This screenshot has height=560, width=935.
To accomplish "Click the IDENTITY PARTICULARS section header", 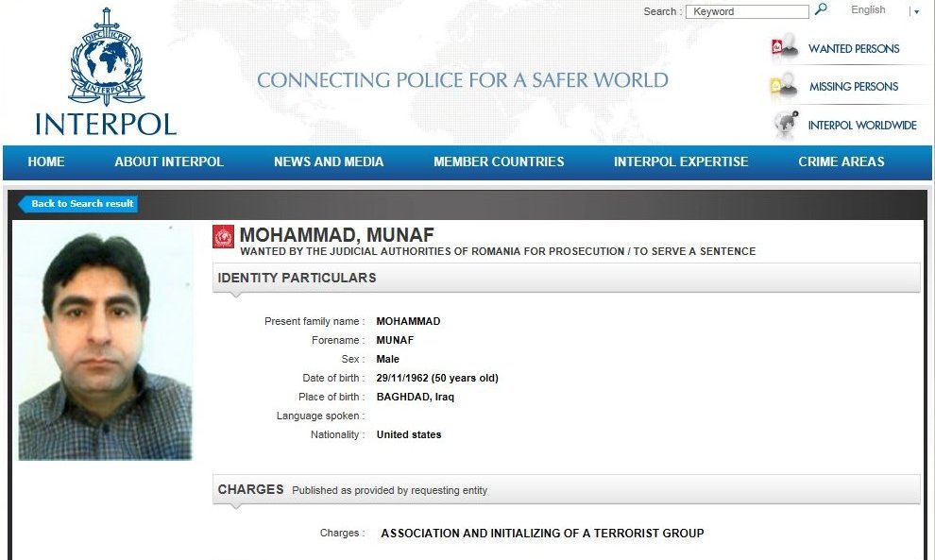I will click(567, 278).
